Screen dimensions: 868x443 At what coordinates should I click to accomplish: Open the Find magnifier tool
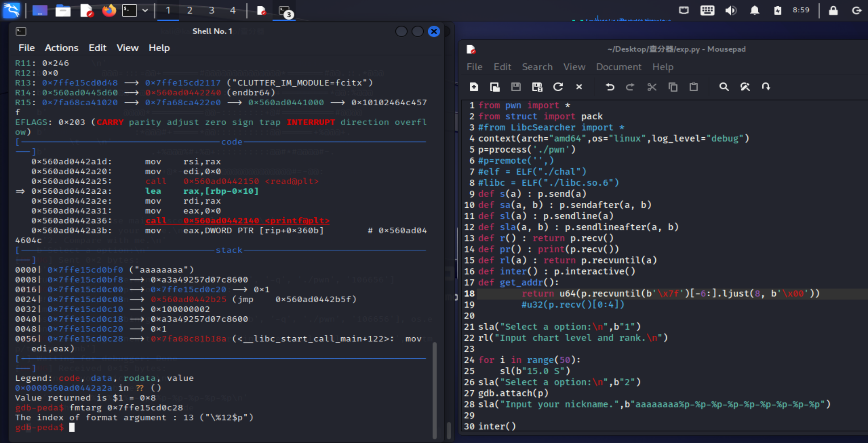[724, 87]
